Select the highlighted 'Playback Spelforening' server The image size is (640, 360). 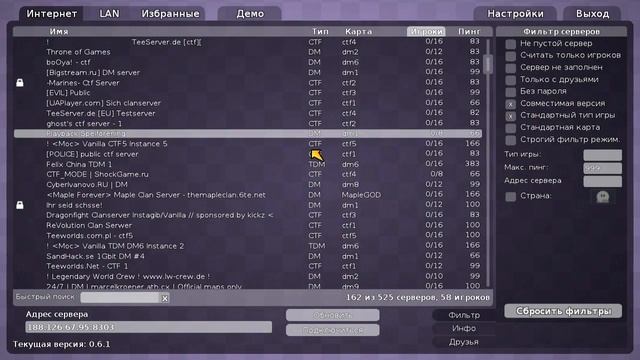[248, 133]
